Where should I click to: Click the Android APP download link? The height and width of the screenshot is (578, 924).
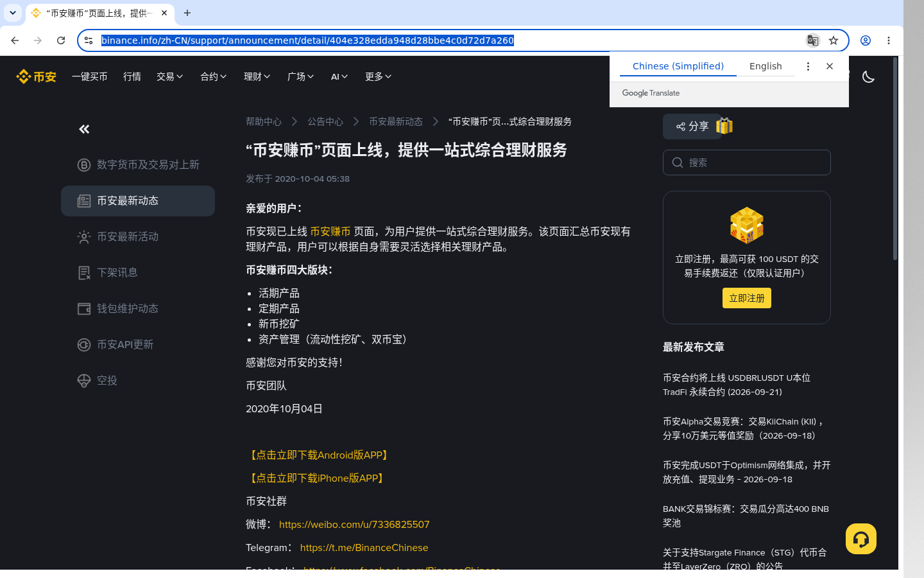pos(319,455)
